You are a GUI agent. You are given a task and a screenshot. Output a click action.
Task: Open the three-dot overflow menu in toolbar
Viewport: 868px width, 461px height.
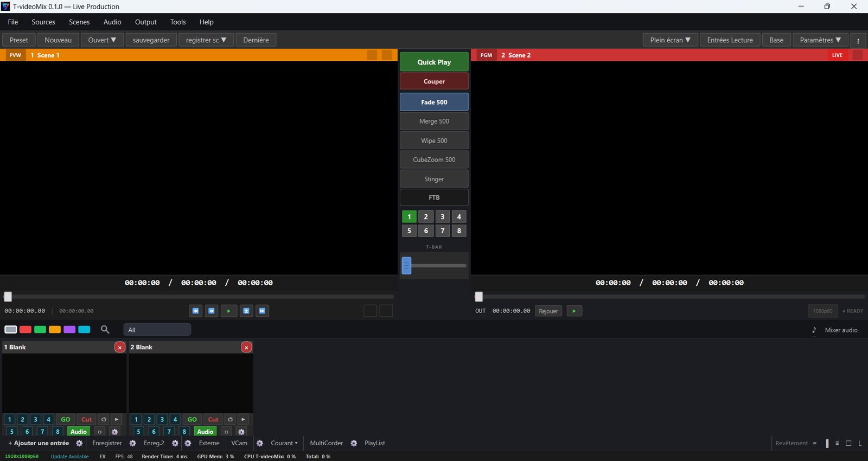click(x=858, y=40)
